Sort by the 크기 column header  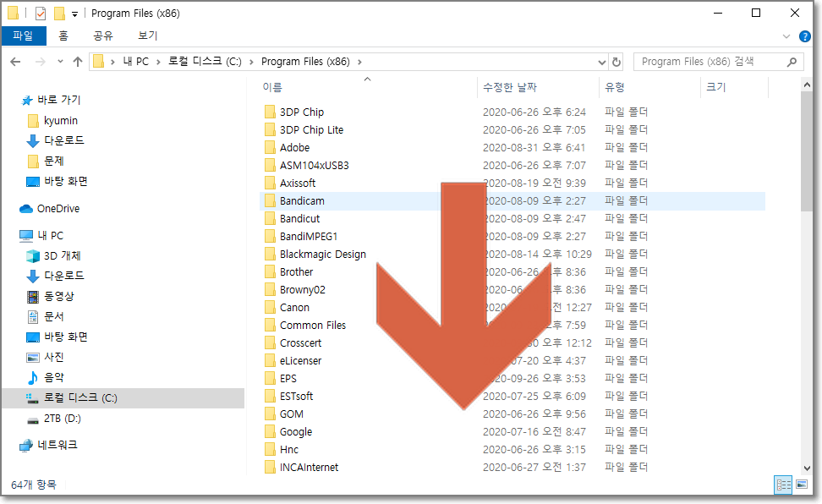click(x=716, y=87)
